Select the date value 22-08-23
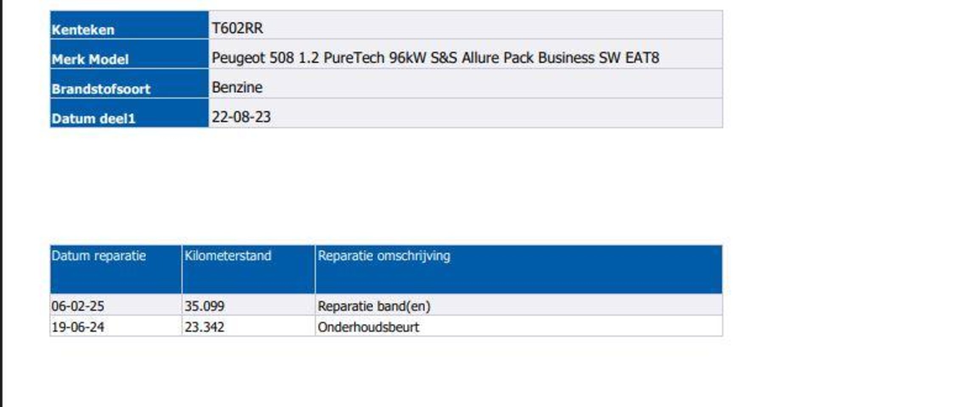 (241, 117)
